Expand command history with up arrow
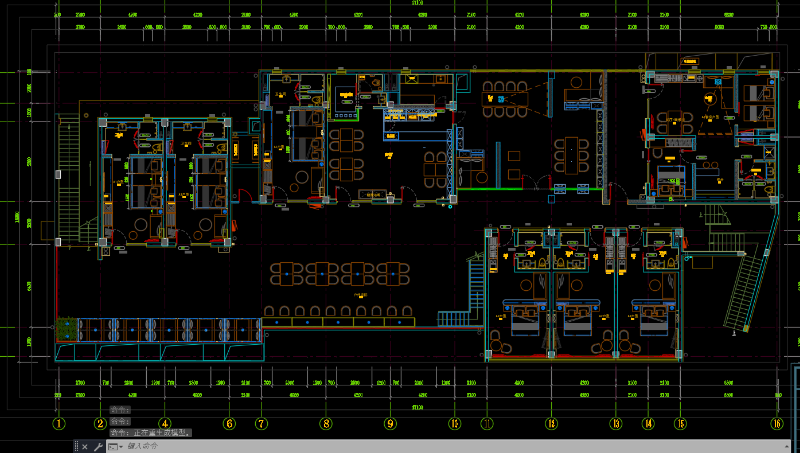 [x=787, y=446]
